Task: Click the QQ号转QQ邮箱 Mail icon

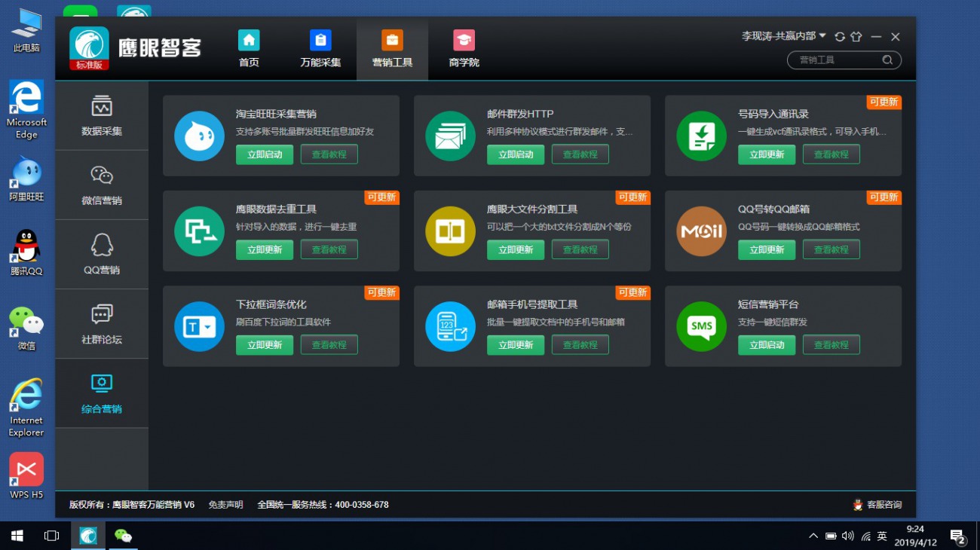Action: (701, 231)
